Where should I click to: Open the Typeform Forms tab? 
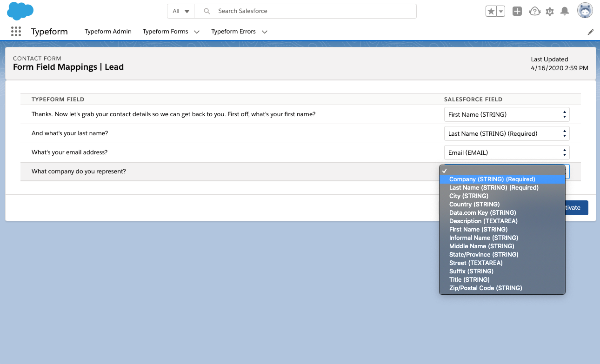point(166,32)
